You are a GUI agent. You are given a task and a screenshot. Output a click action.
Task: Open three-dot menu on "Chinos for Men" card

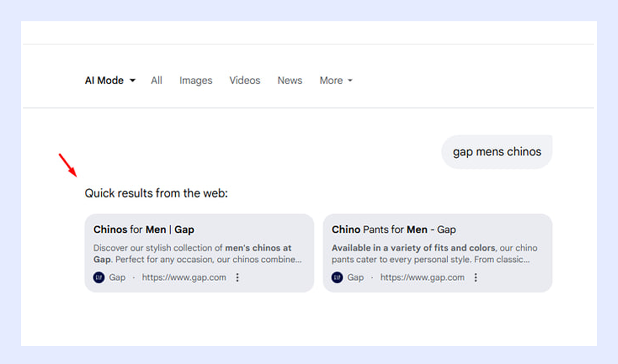click(x=237, y=278)
